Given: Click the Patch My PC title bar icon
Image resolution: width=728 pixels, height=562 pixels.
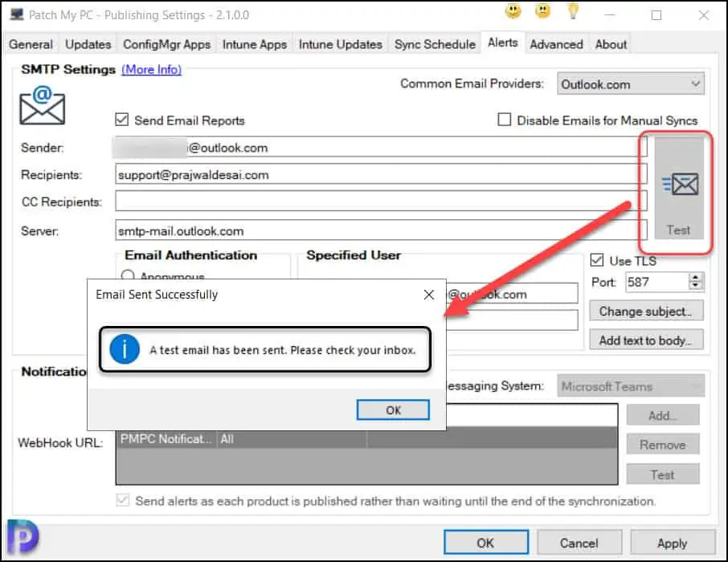Looking at the screenshot, I should pos(17,14).
